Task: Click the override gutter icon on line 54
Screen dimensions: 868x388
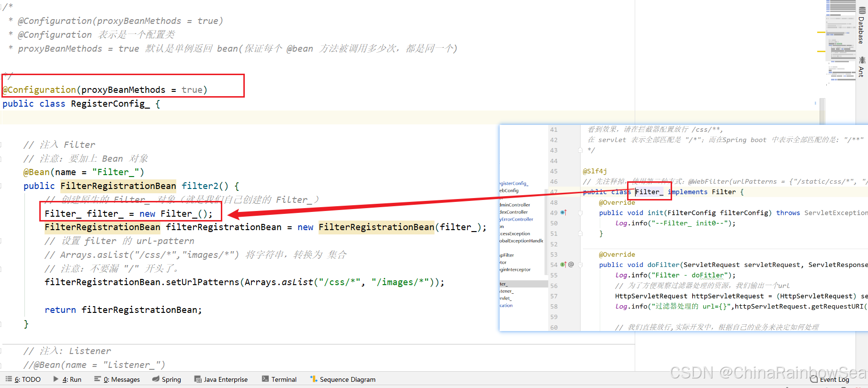Action: [x=563, y=265]
